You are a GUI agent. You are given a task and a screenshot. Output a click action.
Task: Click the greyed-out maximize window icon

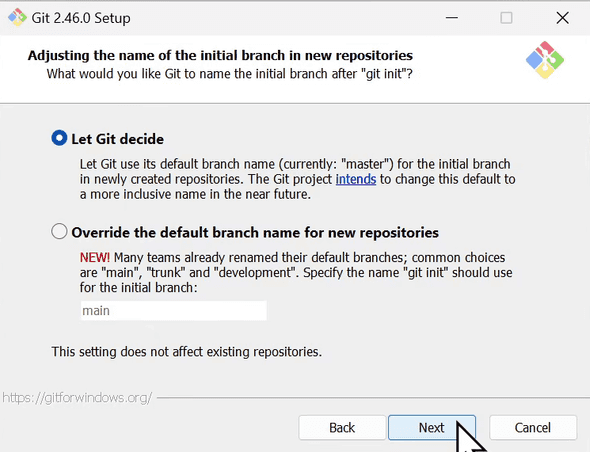[506, 18]
